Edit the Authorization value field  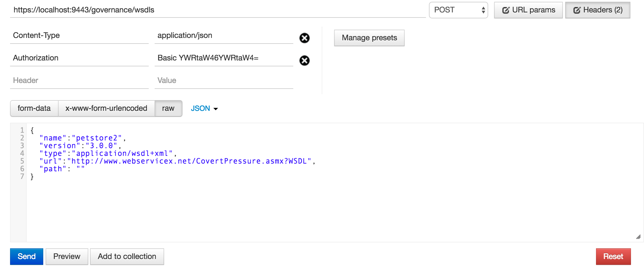pyautogui.click(x=224, y=58)
